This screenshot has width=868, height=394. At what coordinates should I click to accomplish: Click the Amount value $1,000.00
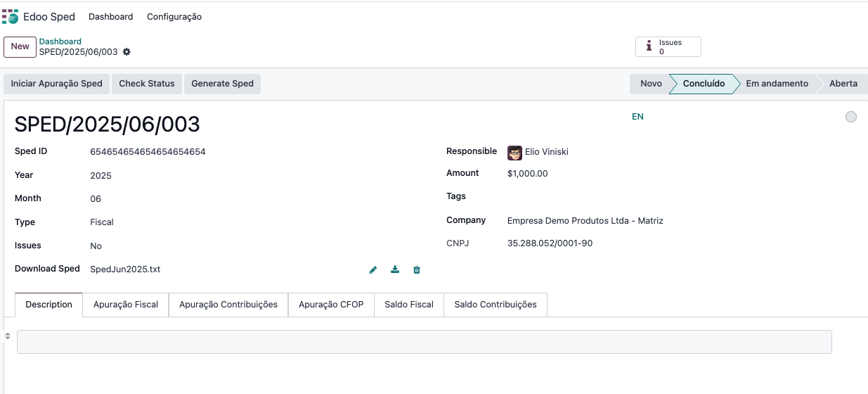tap(527, 173)
